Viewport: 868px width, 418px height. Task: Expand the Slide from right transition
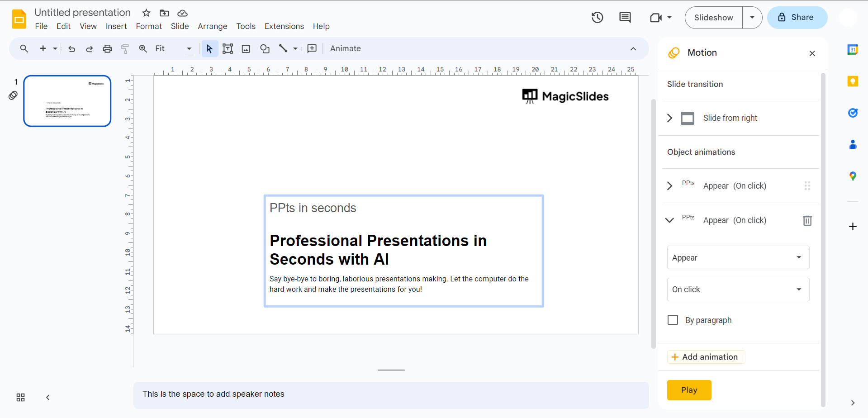click(x=670, y=118)
